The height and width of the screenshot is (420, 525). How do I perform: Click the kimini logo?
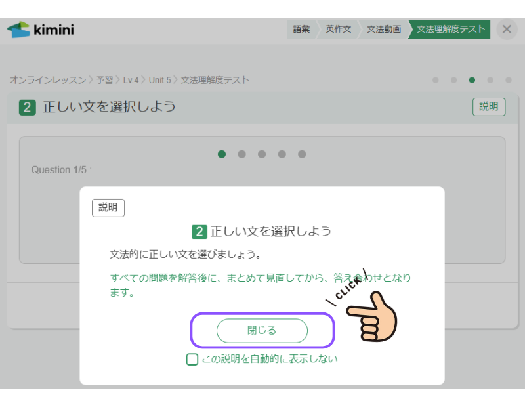tap(40, 30)
